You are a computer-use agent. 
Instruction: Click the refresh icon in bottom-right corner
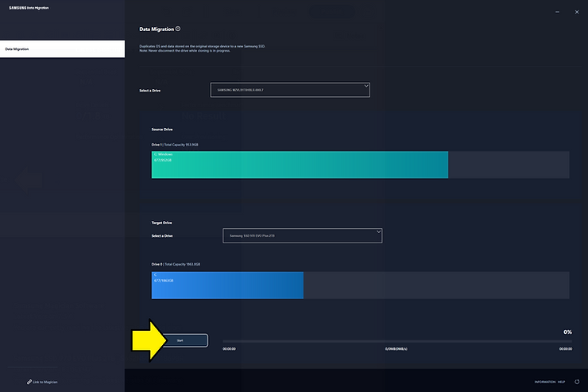576,382
